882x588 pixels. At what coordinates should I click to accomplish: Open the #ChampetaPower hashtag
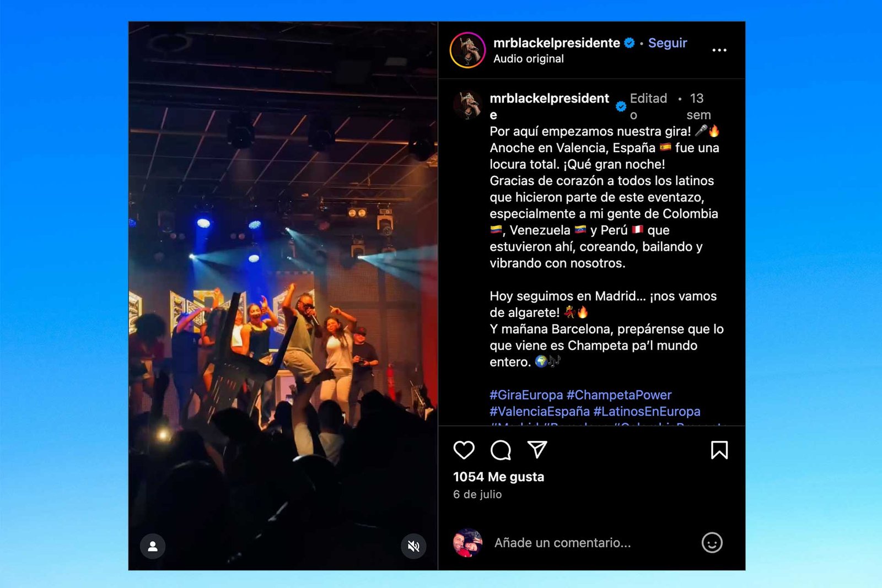click(x=619, y=395)
